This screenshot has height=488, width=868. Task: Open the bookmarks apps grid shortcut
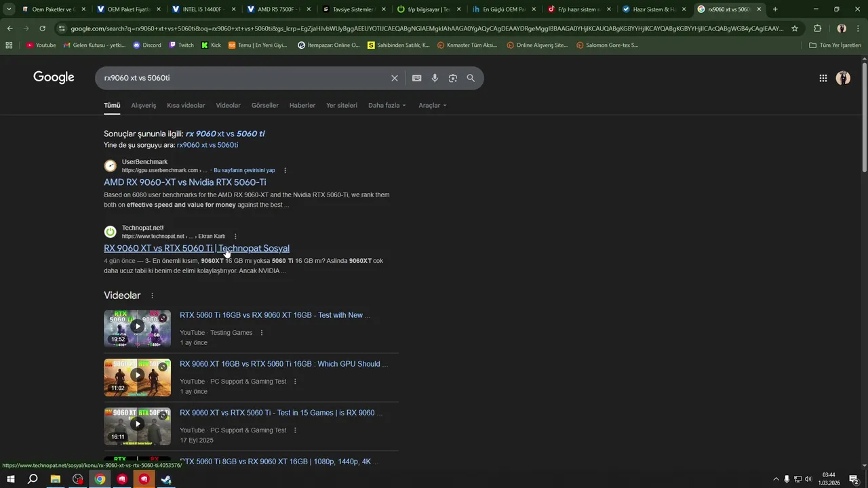click(x=9, y=45)
